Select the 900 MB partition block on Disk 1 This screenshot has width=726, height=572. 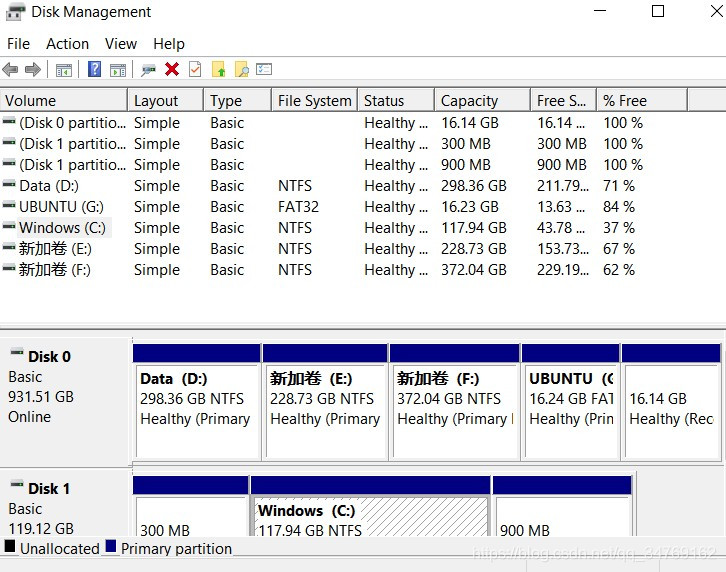[563, 515]
